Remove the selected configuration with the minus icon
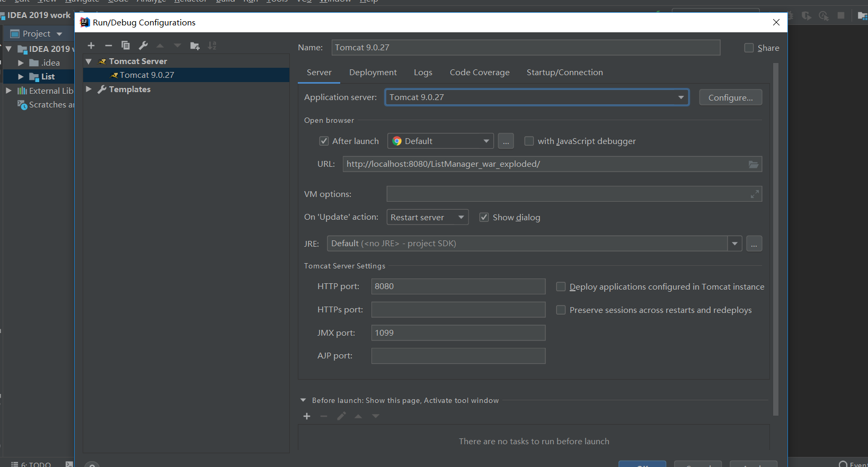Screen dimensions: 868x467 coord(109,46)
